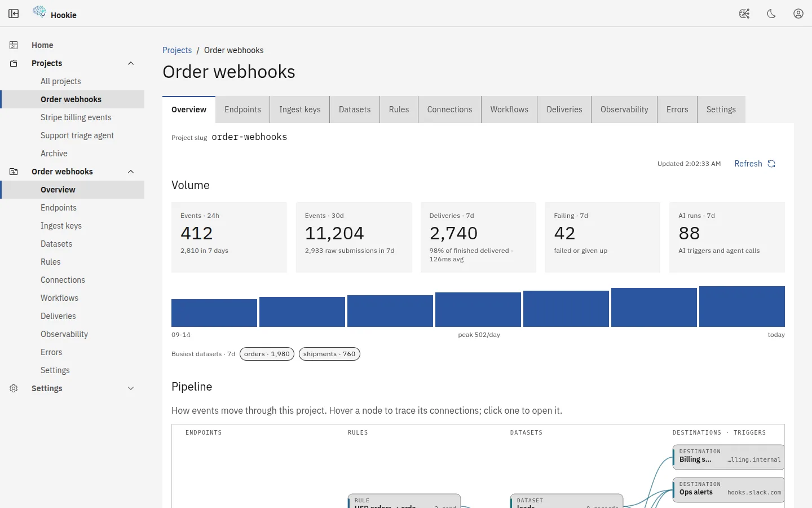This screenshot has height=508, width=812.
Task: Collapse the Order webhooks section chevron
Action: (131, 172)
